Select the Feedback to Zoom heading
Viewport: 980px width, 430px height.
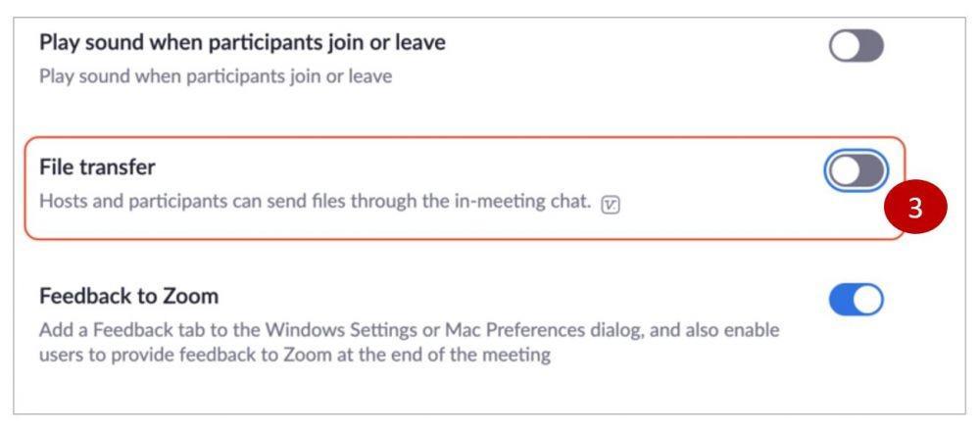coord(128,296)
